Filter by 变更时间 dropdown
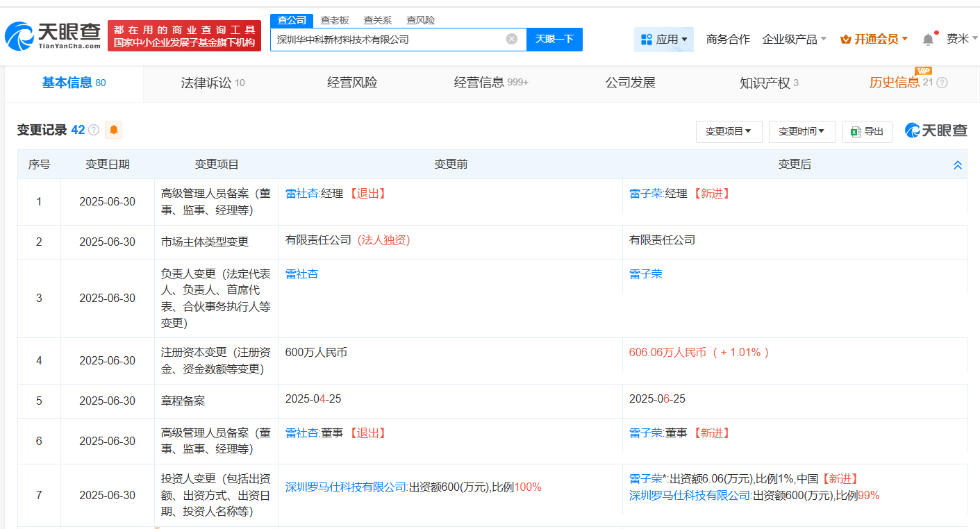Viewport: 980px width, 529px height. 802,131
